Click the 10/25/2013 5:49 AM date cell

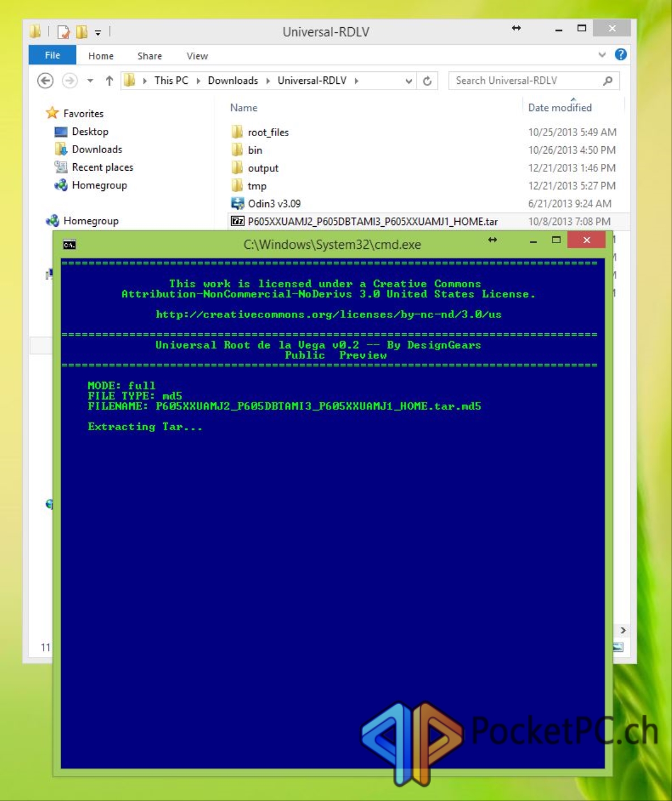(572, 132)
